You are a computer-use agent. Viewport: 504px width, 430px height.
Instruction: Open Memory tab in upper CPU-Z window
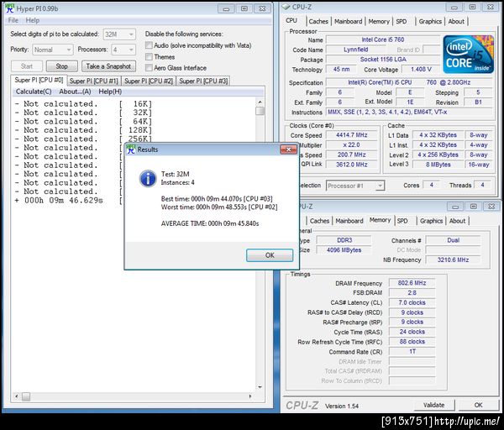[x=379, y=22]
